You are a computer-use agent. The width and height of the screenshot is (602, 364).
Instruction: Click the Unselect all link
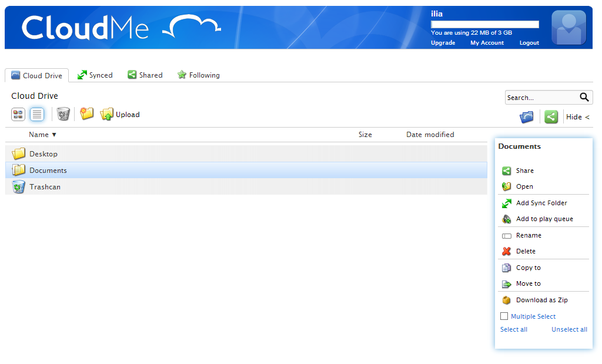coord(569,329)
